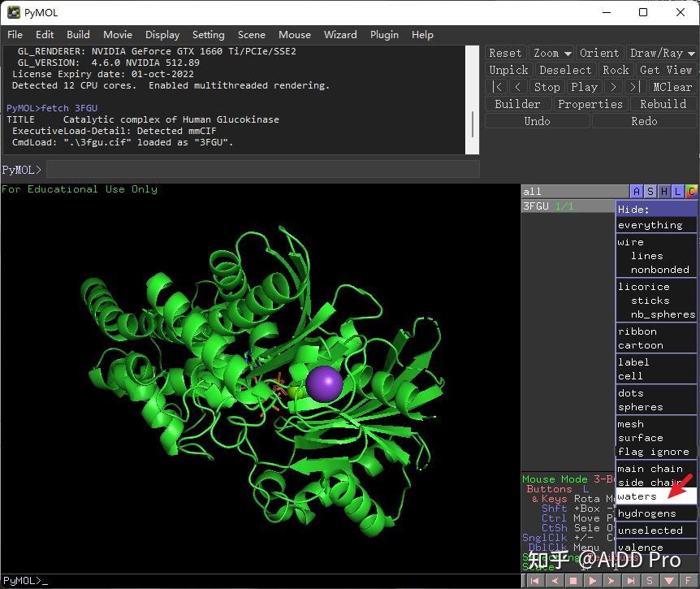
Task: Click the S (Show) button for all
Action: click(x=650, y=192)
